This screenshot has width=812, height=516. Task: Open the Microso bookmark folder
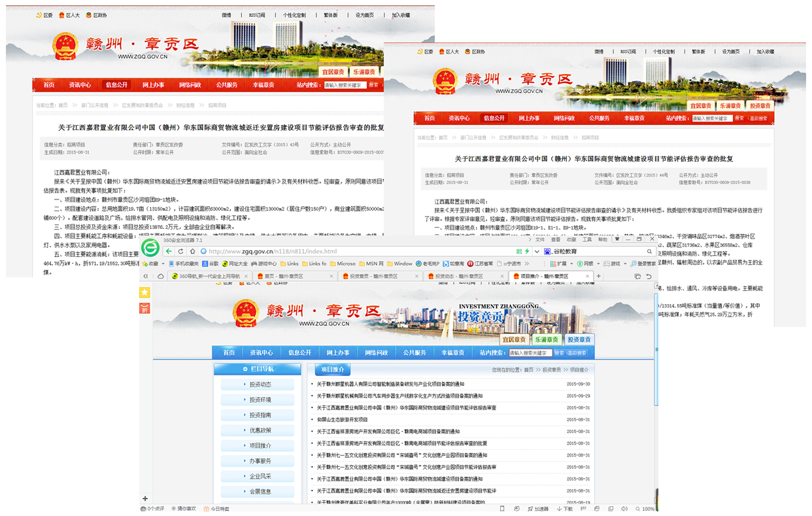[343, 264]
